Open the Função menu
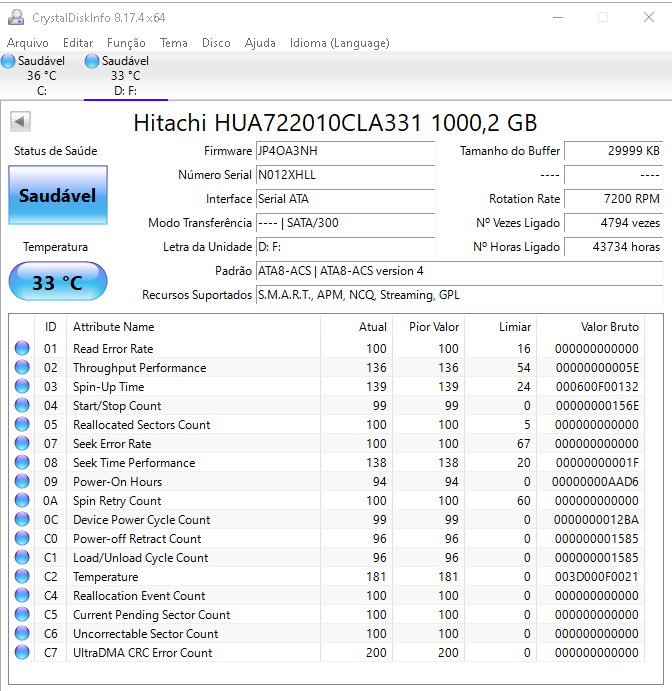This screenshot has height=691, width=672. coord(126,43)
